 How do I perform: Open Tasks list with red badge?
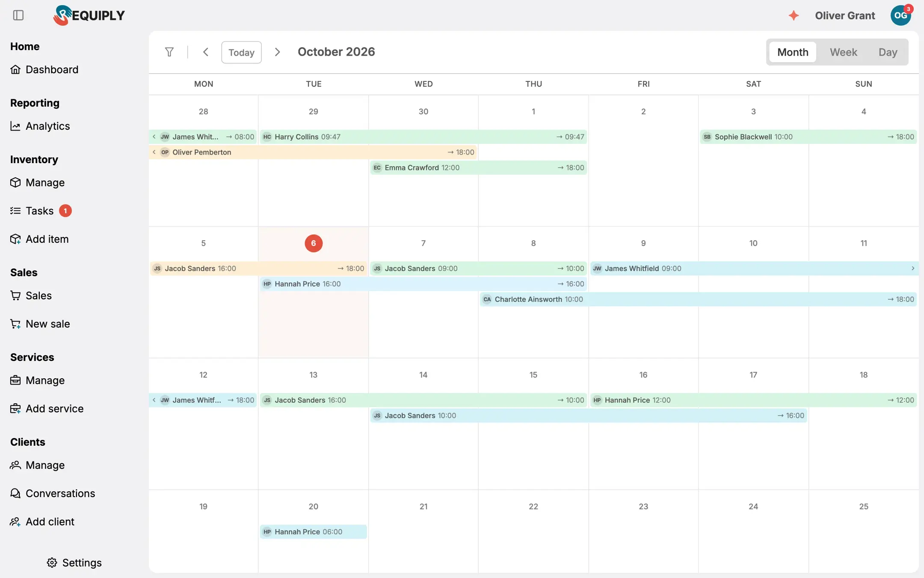point(41,211)
